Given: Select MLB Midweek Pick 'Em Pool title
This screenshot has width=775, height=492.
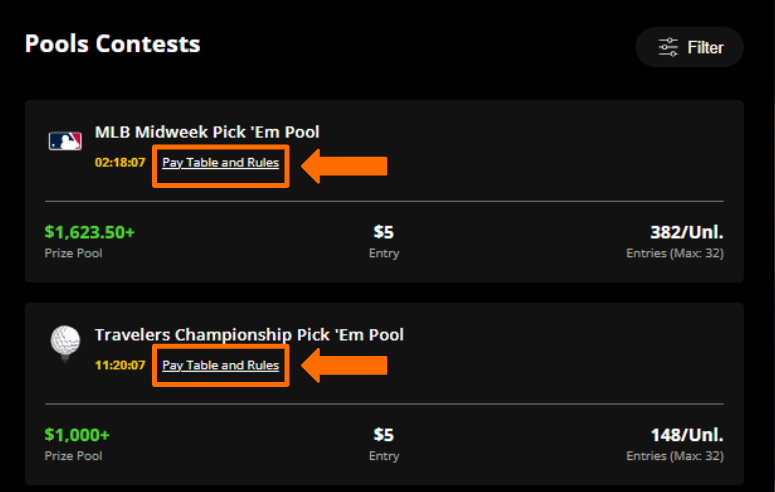Looking at the screenshot, I should [207, 132].
